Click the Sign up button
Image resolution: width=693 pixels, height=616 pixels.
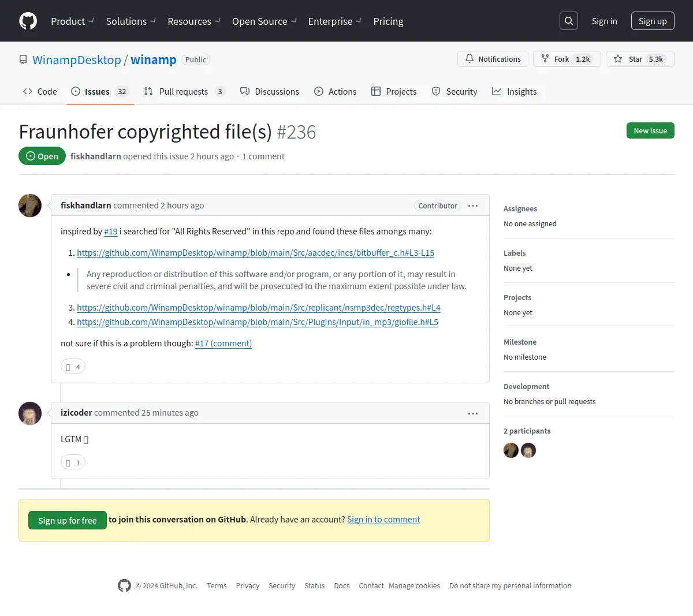(x=653, y=21)
